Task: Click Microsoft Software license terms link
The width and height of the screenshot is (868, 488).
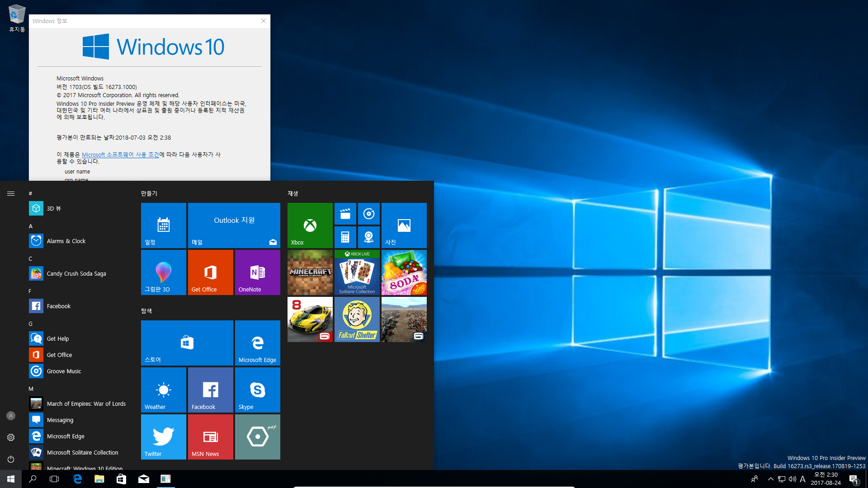Action: pos(119,155)
